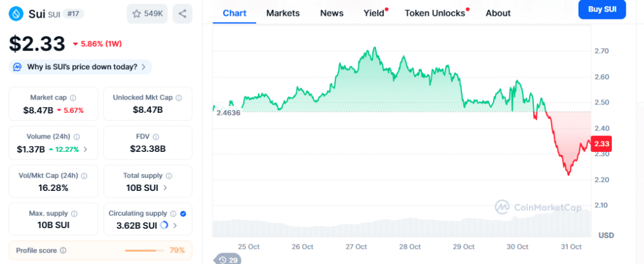Expand Total supply 10B SUI chevron
Image resolution: width=644 pixels, height=264 pixels.
tap(165, 188)
